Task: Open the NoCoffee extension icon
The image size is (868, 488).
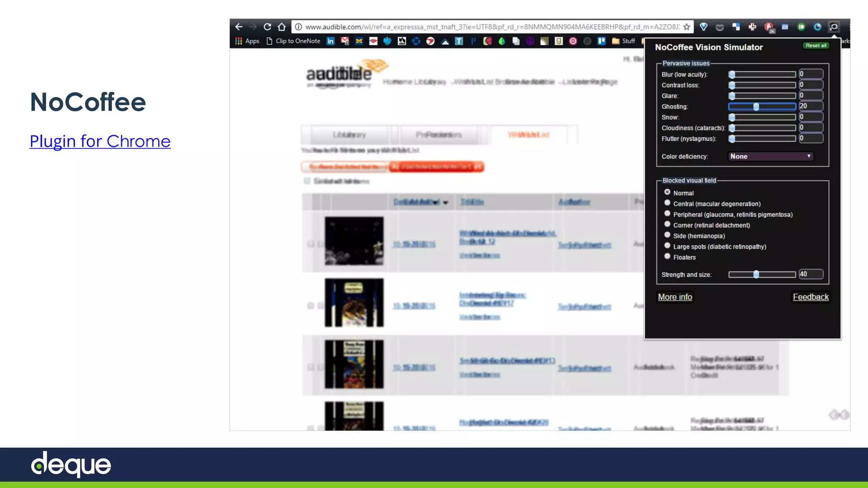Action: point(834,27)
